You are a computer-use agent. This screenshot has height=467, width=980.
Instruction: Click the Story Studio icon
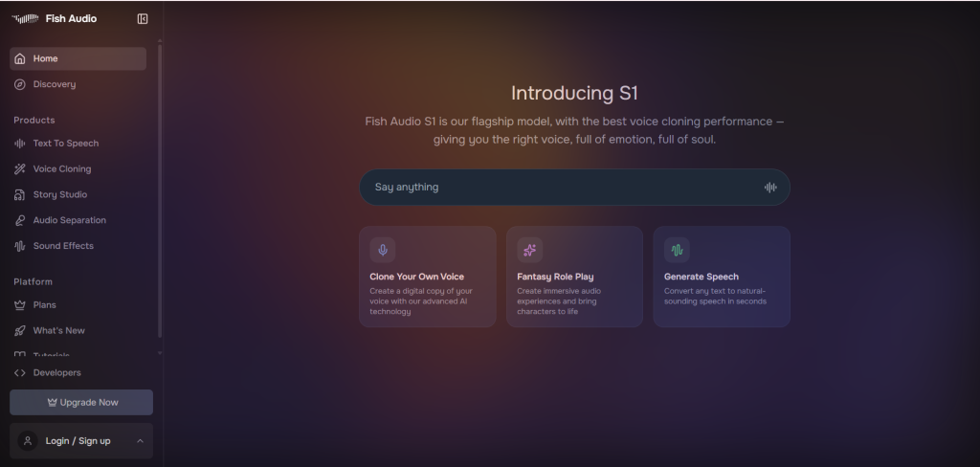click(x=20, y=195)
